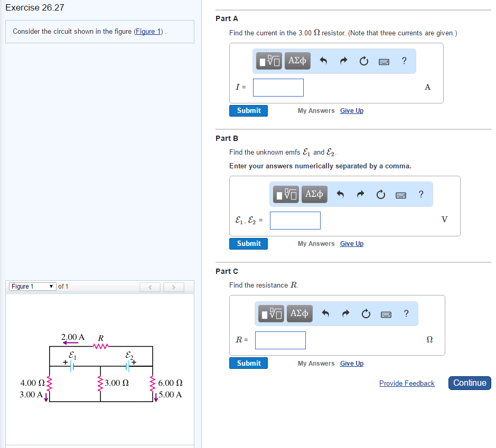Click the previous figure chevron arrow

(150, 287)
